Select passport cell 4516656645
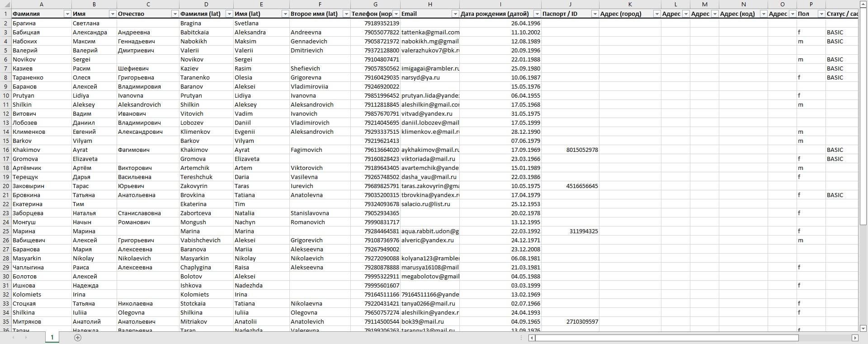Viewport: 868px width, 344px height. click(x=571, y=186)
